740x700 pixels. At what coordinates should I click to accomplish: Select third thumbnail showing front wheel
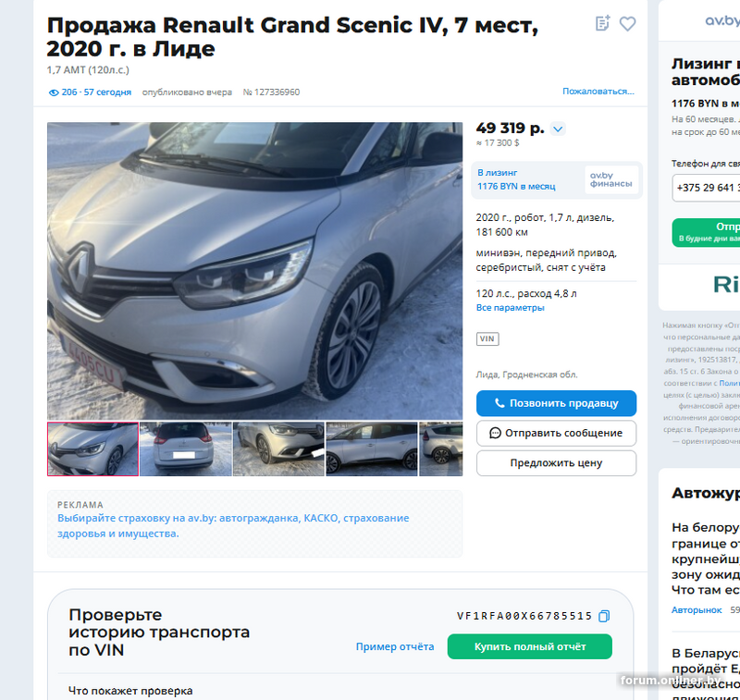click(278, 449)
